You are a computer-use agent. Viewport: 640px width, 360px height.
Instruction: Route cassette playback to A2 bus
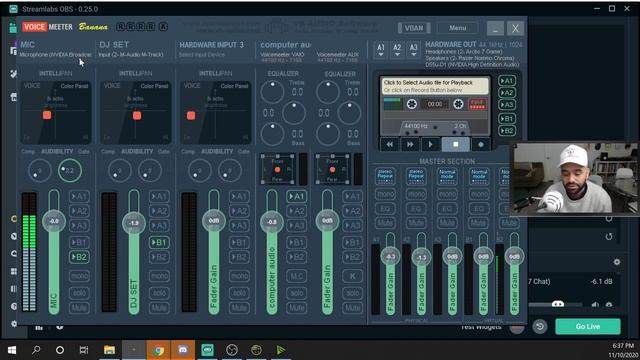click(507, 93)
